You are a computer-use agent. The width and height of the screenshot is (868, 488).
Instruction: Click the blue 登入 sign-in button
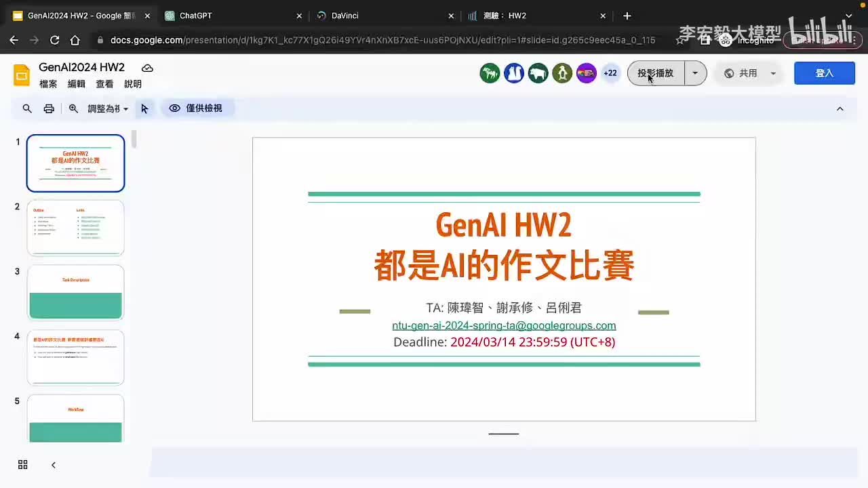coord(825,73)
